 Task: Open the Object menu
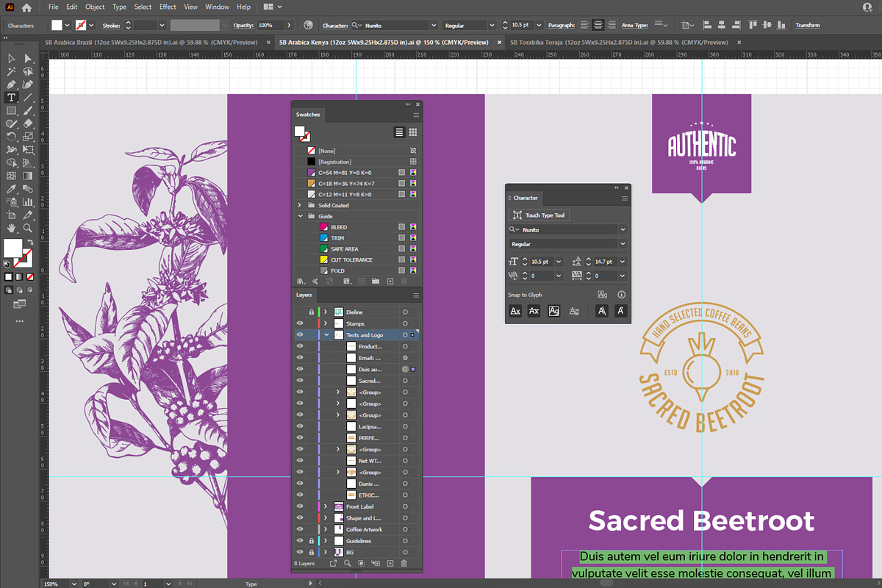click(x=95, y=7)
